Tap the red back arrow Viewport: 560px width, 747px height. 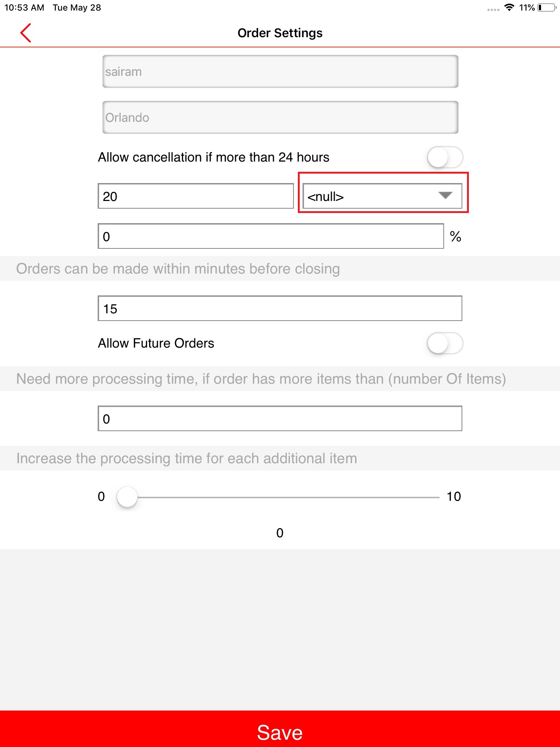[x=26, y=33]
